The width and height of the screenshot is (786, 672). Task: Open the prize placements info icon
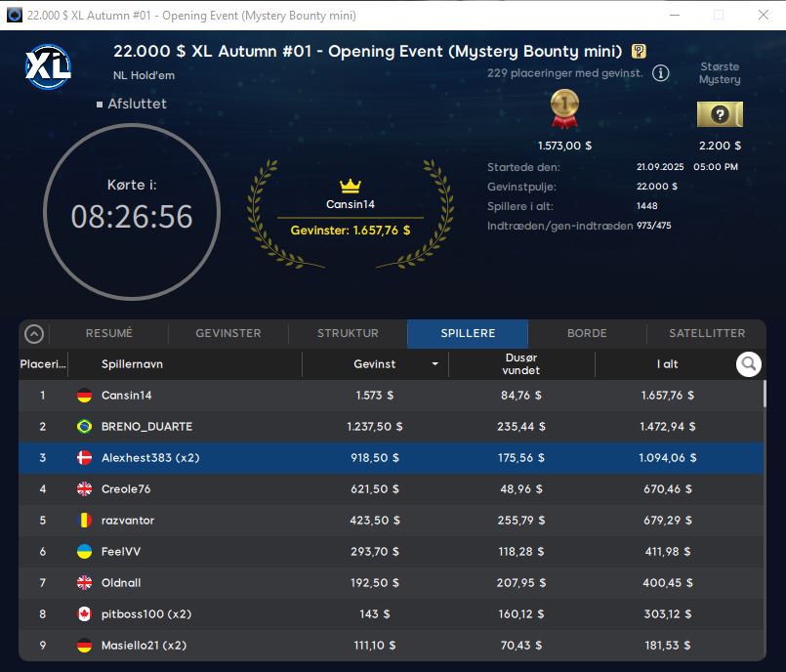click(x=661, y=73)
